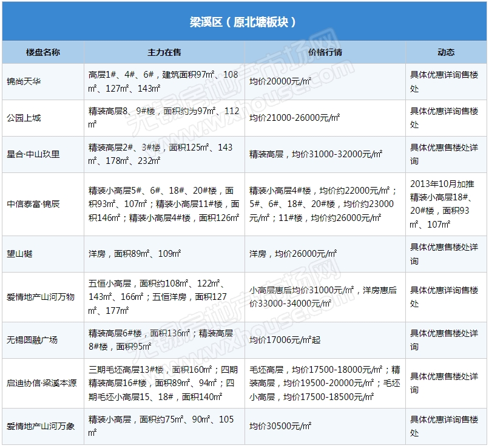Screen dimensions: 489x448
Task: Select 公园上城 status "具体优惠详询售楼处"
Action: point(444,118)
